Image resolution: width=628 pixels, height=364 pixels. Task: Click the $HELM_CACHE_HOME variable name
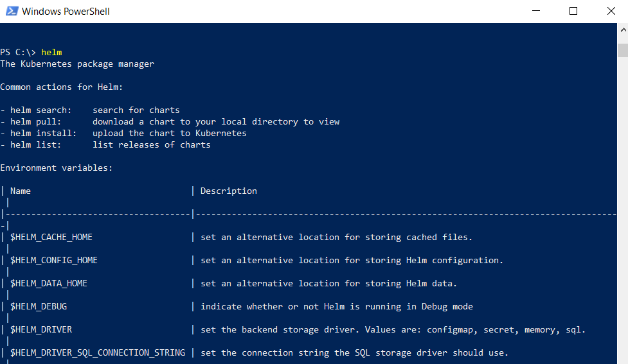(x=51, y=237)
